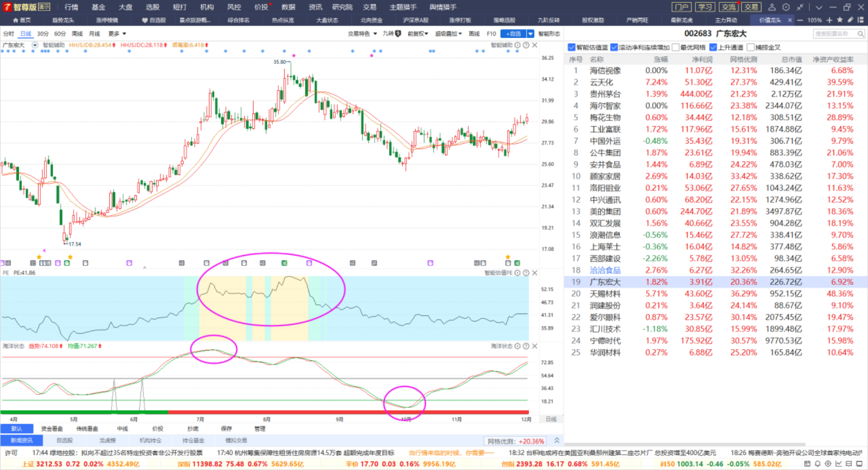This screenshot has width=868, height=470.
Task: Open the 主力异动 tab
Action: point(726,20)
